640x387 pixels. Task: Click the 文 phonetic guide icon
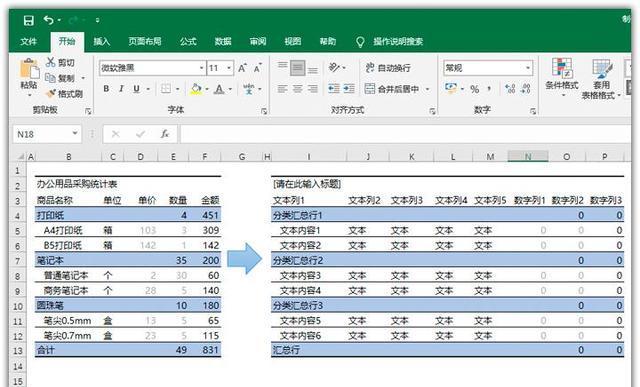249,89
